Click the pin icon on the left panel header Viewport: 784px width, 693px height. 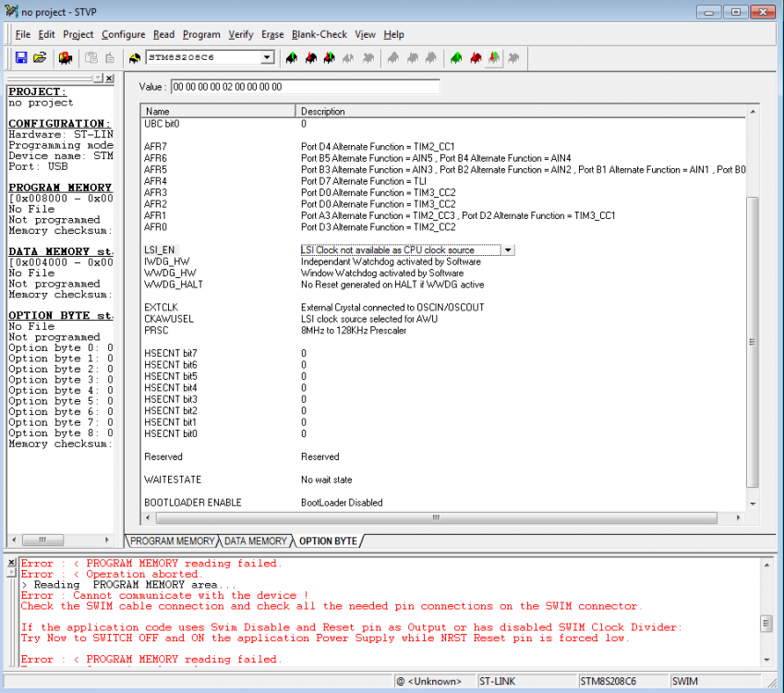point(97,79)
